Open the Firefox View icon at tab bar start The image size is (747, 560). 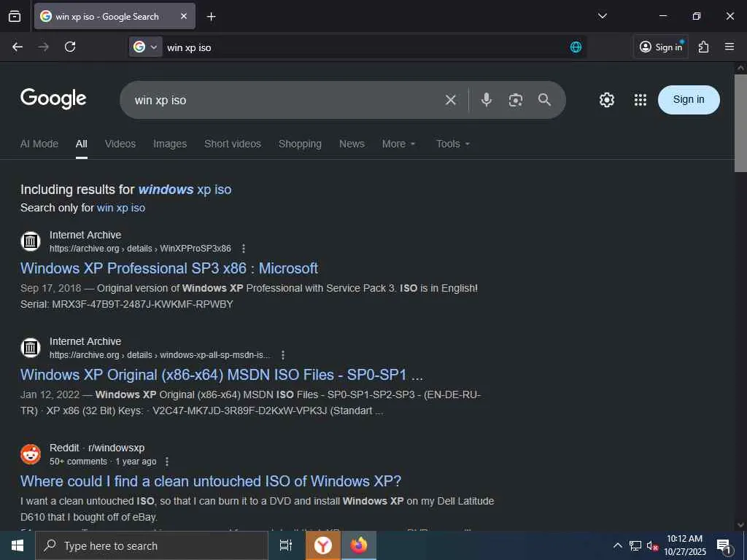tap(15, 16)
